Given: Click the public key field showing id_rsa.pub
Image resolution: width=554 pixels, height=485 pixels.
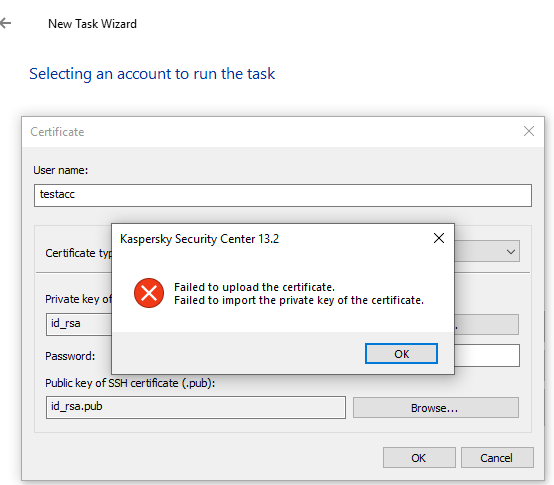Looking at the screenshot, I should click(x=196, y=407).
